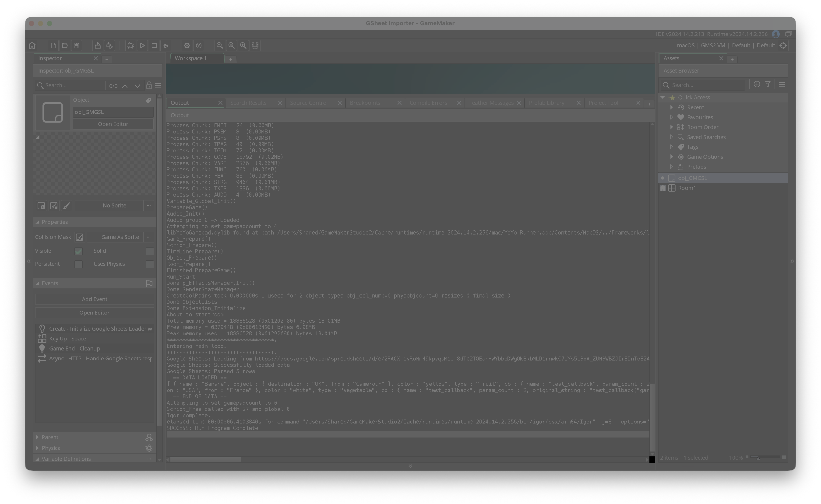Click the target manager icon beside Default
The image size is (821, 504).
(783, 45)
